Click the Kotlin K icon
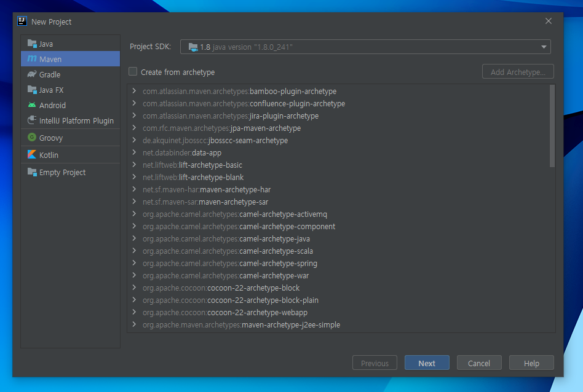The width and height of the screenshot is (583, 392). pyautogui.click(x=32, y=155)
